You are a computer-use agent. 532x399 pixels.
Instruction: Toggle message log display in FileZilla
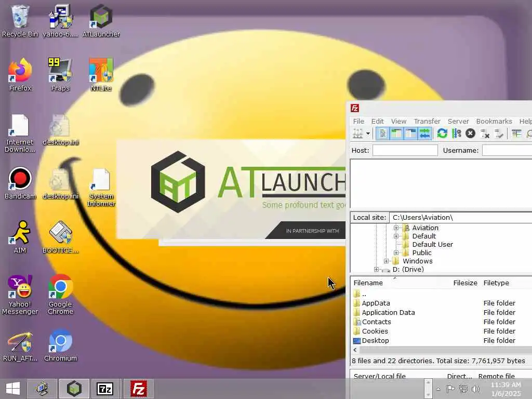tap(382, 134)
